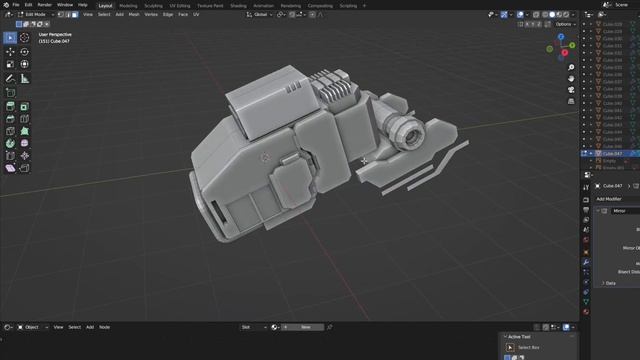Toggle camera view with camera icon
This screenshot has width=640, height=360.
571,90
